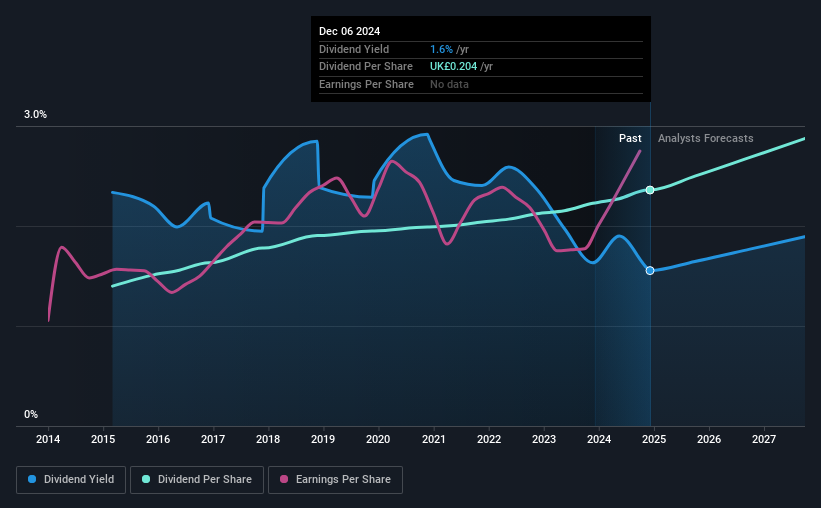Click the 0% y-axis label
This screenshot has height=508, width=821.
click(x=31, y=414)
